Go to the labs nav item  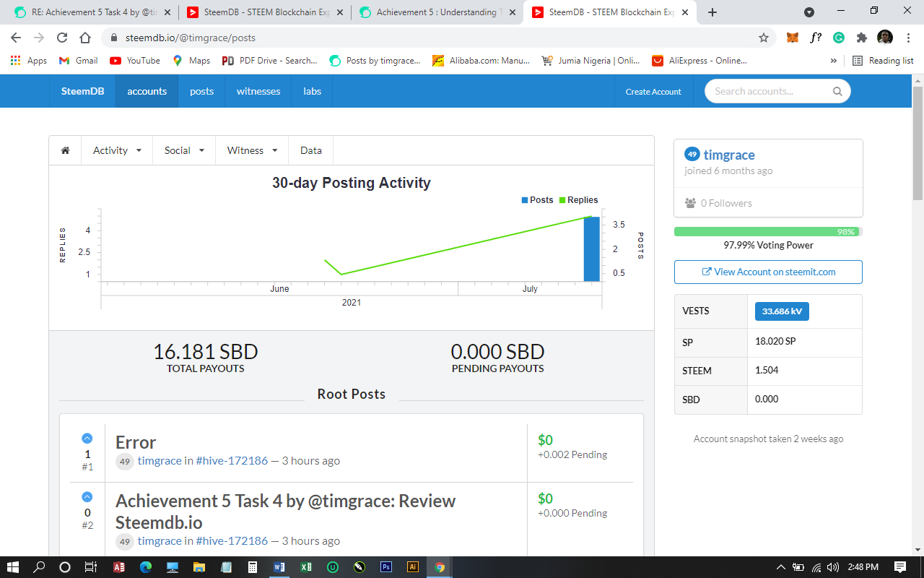pyautogui.click(x=312, y=91)
